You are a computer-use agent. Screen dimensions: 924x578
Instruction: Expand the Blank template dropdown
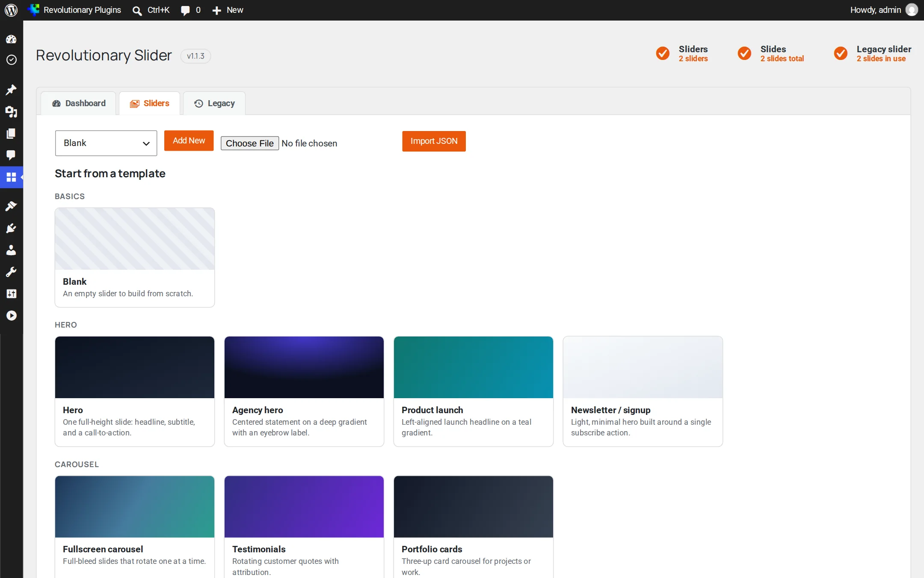pyautogui.click(x=106, y=143)
